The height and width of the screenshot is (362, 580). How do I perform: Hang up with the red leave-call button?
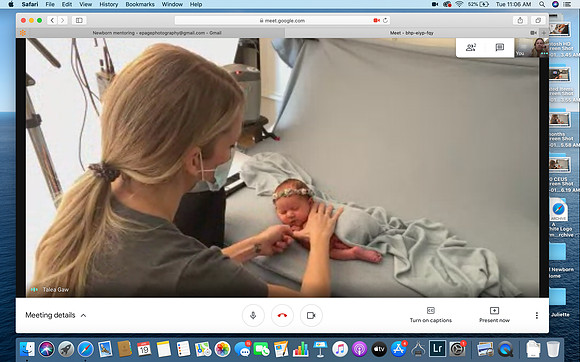(x=282, y=315)
